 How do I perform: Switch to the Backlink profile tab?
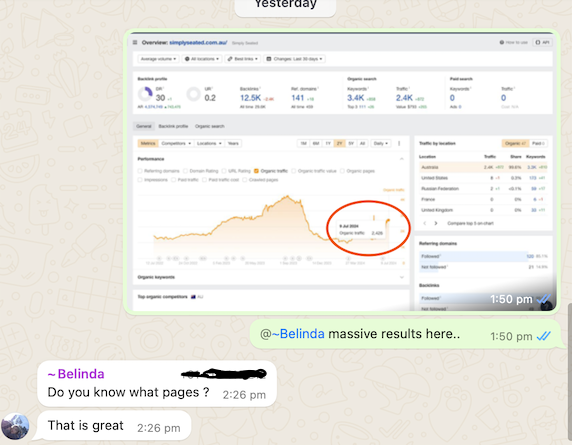173,126
